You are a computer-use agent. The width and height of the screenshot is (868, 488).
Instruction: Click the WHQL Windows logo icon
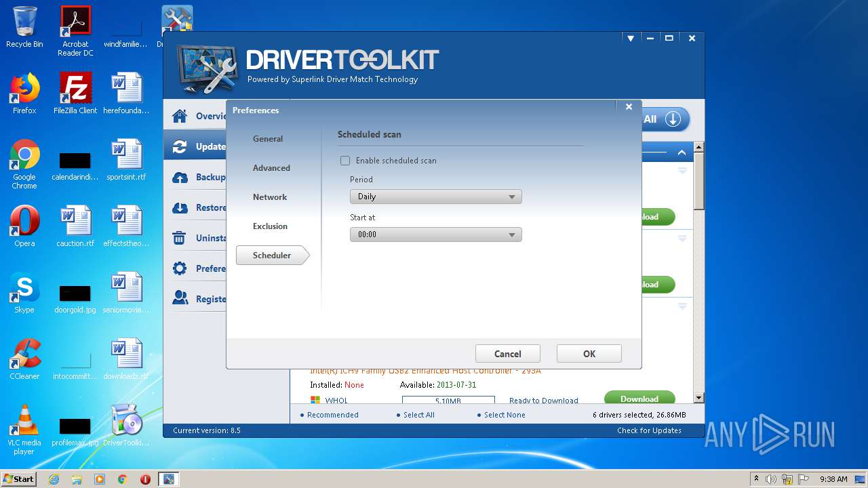(x=315, y=401)
